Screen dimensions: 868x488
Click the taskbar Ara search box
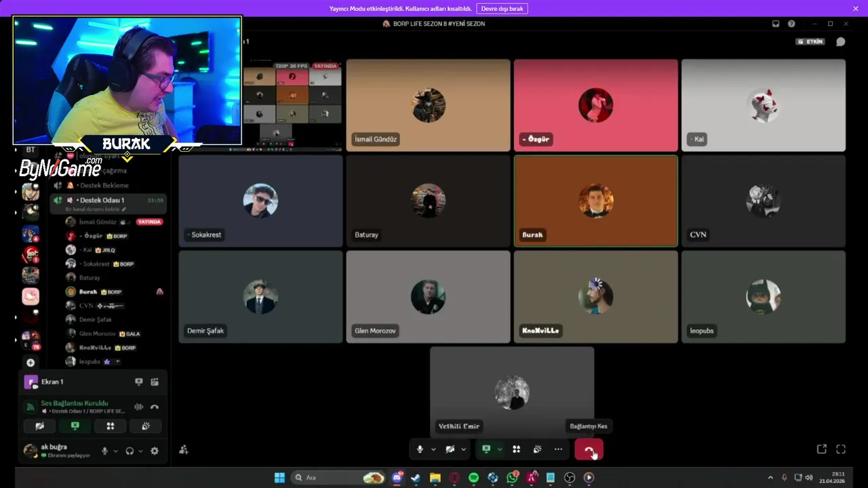coord(339,478)
